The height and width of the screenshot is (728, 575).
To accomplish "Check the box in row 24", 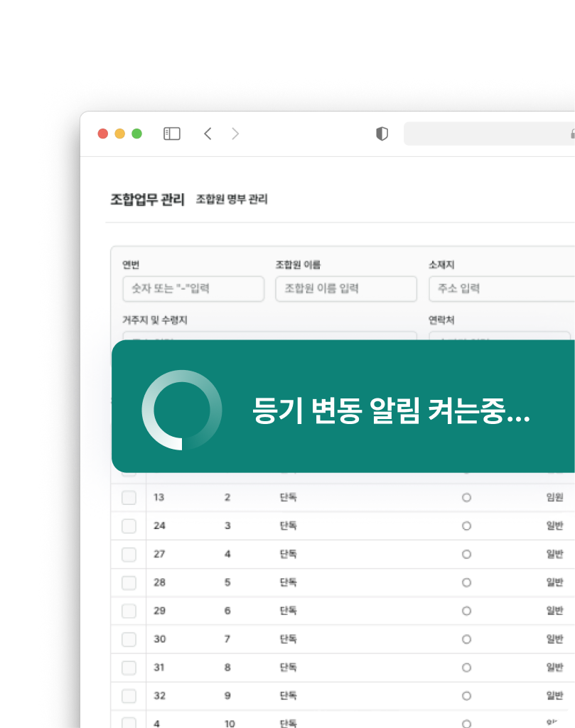I will (x=129, y=526).
